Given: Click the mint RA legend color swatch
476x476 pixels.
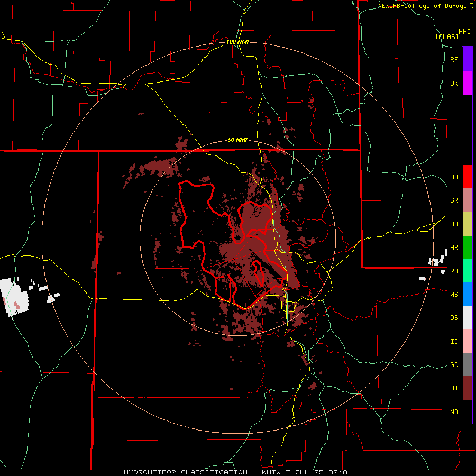Looking at the screenshot, I should (467, 271).
